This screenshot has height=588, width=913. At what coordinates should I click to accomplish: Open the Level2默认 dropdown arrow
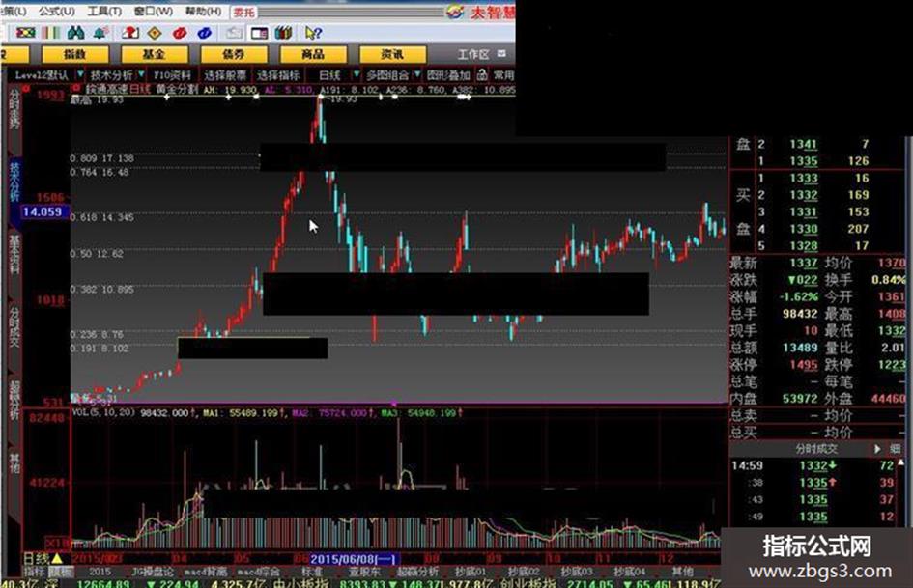(x=80, y=74)
